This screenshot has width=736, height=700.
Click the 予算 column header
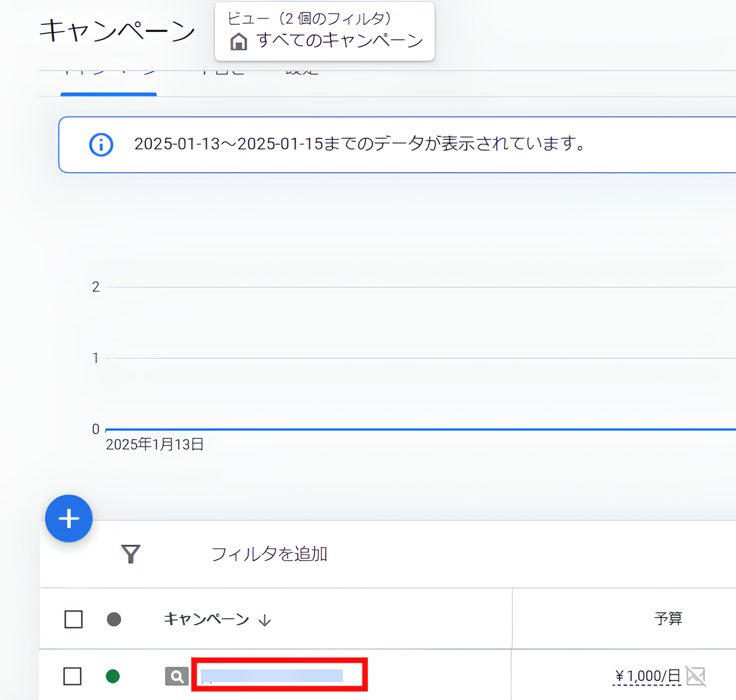tap(668, 619)
